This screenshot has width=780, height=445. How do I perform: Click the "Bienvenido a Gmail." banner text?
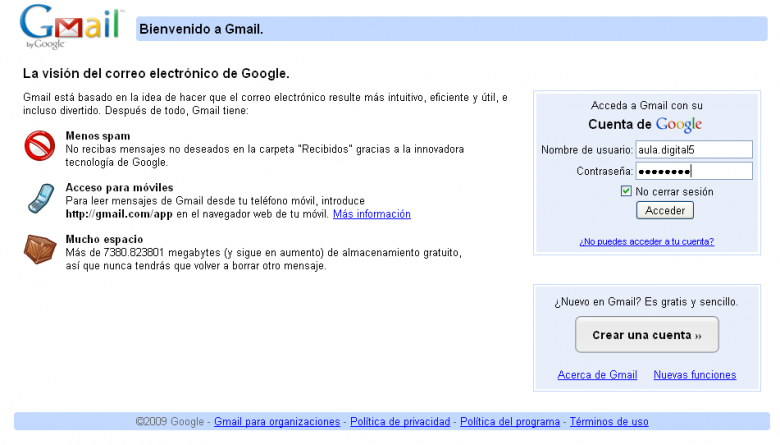(201, 29)
